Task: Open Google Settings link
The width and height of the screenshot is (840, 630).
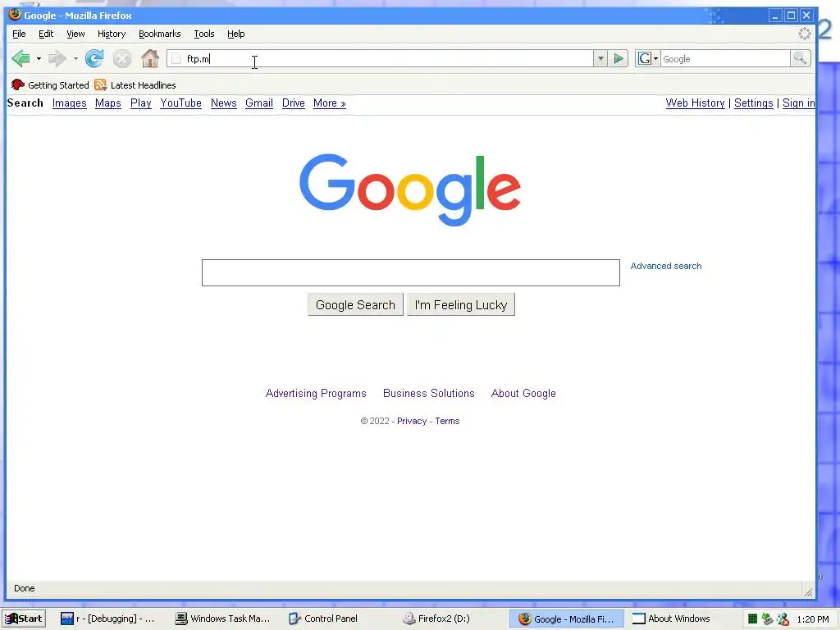Action: tap(754, 103)
